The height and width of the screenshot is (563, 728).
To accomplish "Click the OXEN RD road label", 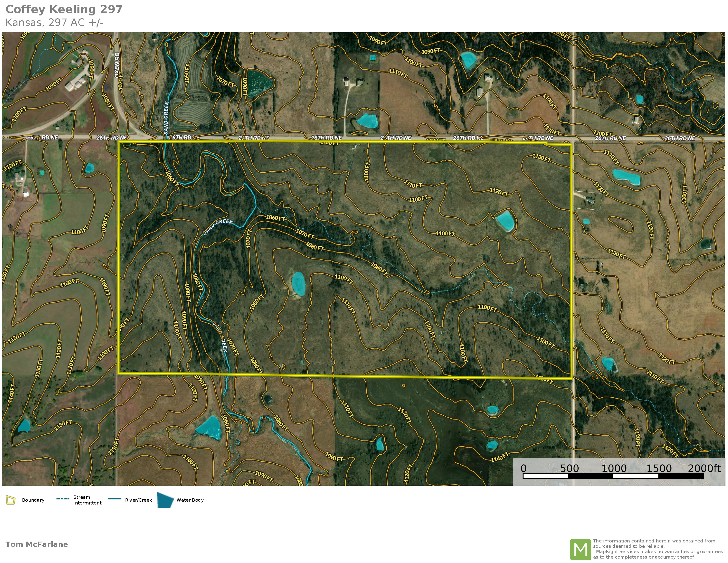I will point(117,65).
